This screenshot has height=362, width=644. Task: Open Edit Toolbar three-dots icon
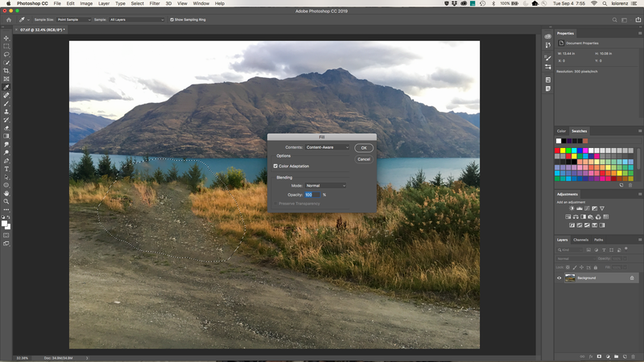[6, 210]
